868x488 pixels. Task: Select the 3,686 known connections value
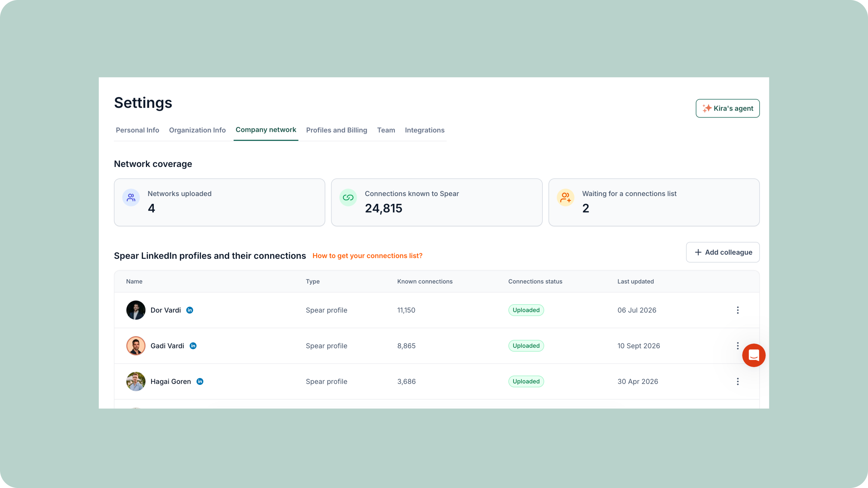click(406, 382)
